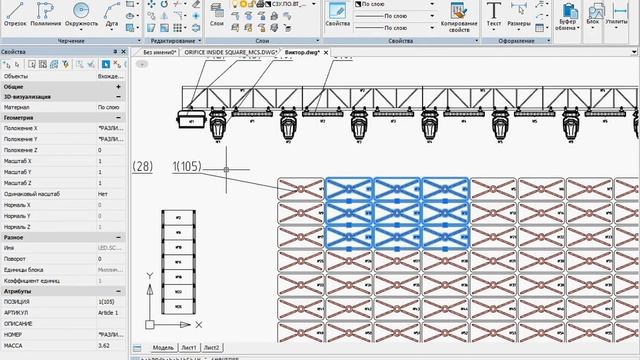Click the ОПИСАНИЕ attribute row

click(63, 324)
